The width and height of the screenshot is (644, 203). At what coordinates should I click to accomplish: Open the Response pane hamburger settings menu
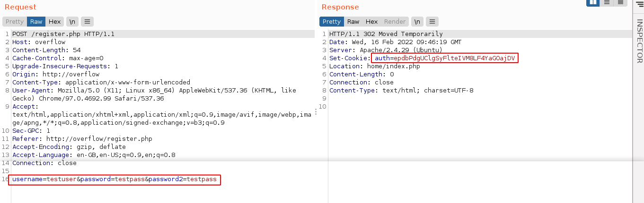(x=432, y=21)
